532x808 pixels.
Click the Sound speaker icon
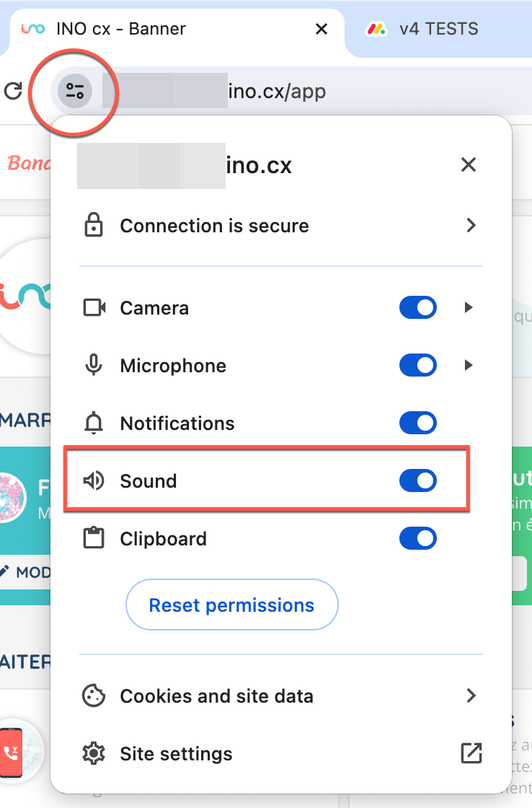[94, 481]
